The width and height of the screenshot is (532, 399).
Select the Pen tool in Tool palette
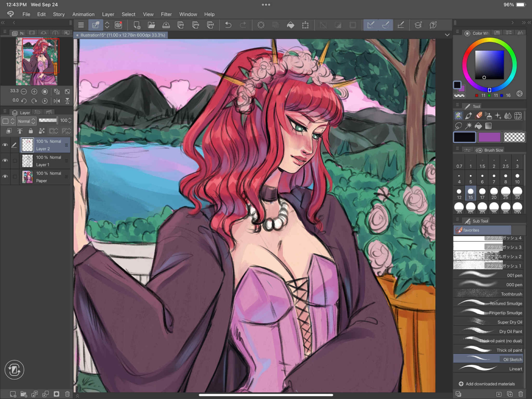click(x=468, y=116)
